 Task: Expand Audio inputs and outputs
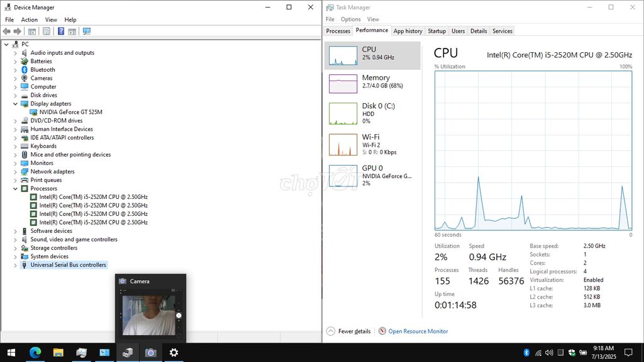click(15, 53)
